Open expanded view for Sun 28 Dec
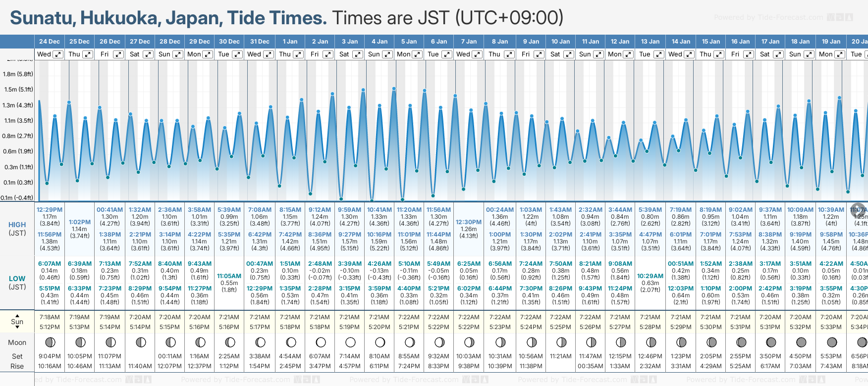 pyautogui.click(x=177, y=54)
